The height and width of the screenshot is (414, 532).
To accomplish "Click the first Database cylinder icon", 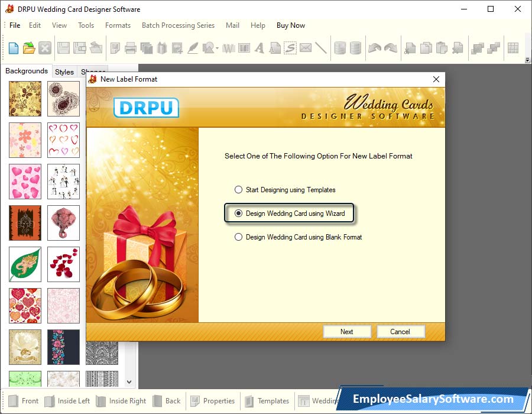I will tap(340, 48).
